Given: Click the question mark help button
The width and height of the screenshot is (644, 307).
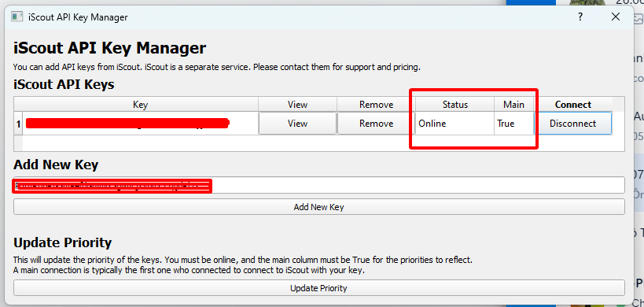Looking at the screenshot, I should coord(580,17).
